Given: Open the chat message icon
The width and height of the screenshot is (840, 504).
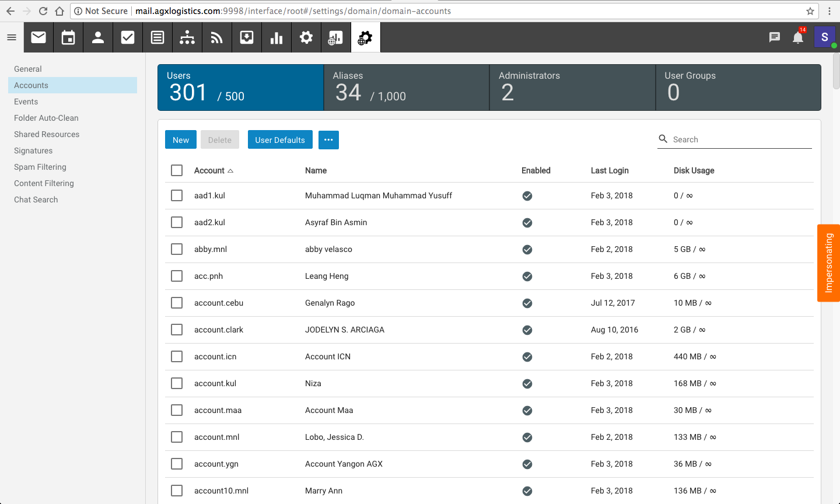Looking at the screenshot, I should tap(775, 37).
